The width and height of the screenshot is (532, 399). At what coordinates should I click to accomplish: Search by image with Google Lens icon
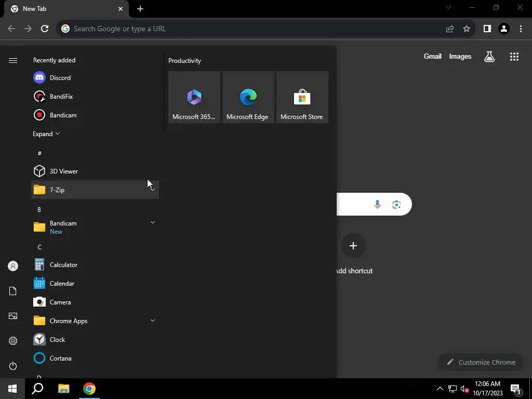point(396,204)
